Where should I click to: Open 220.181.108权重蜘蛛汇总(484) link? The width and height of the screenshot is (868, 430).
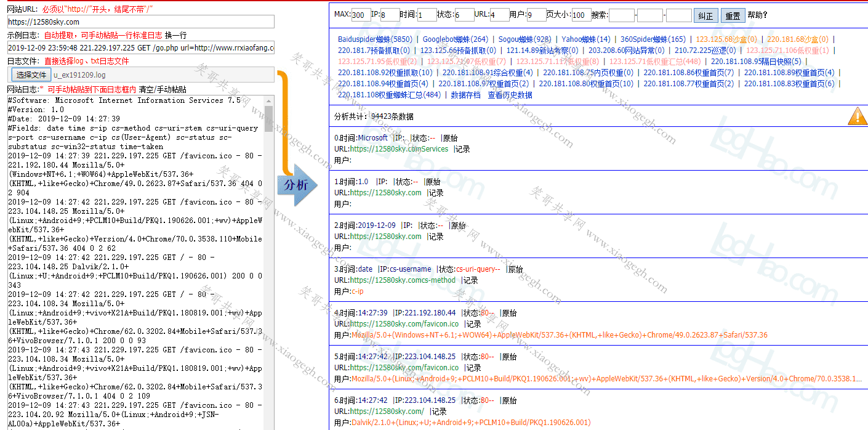(x=389, y=94)
